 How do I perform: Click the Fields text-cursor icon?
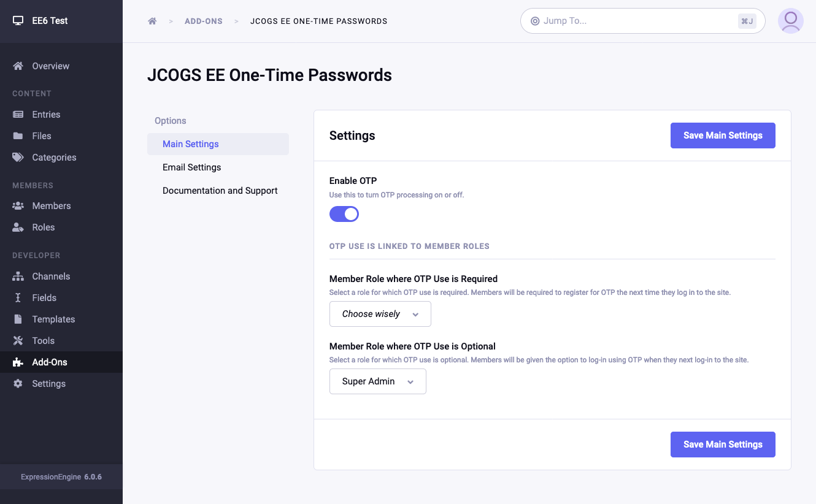18,298
